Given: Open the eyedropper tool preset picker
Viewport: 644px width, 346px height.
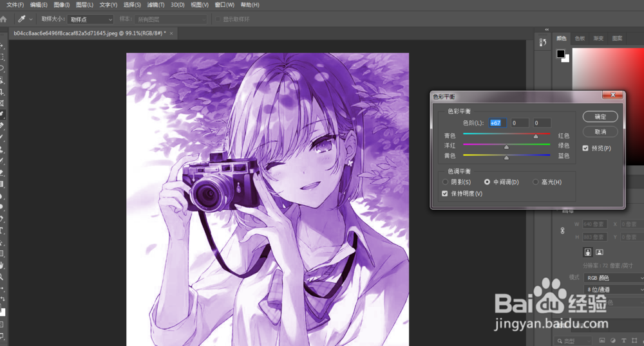Looking at the screenshot, I should pos(26,19).
